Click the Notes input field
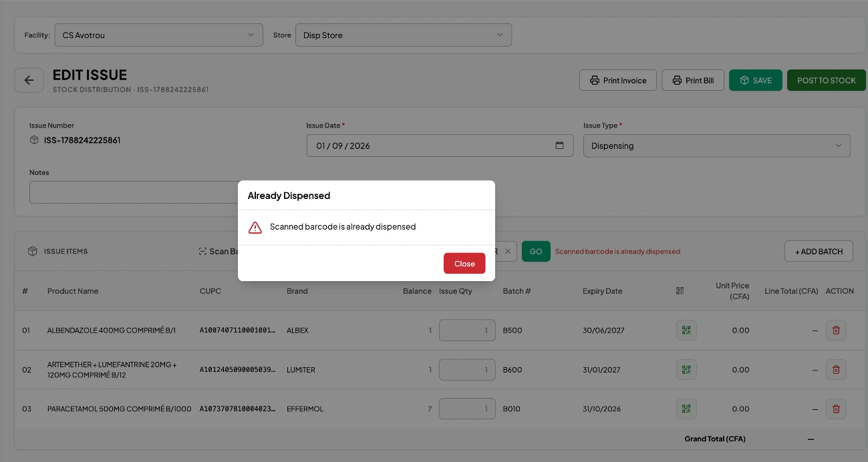This screenshot has height=462, width=868. tap(134, 192)
